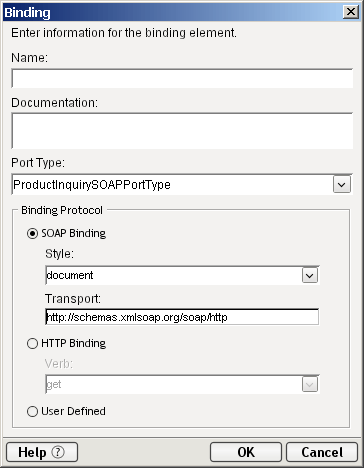Click the ProductInquirySOAPPortType combo box text
The image size is (364, 468).
(x=92, y=184)
